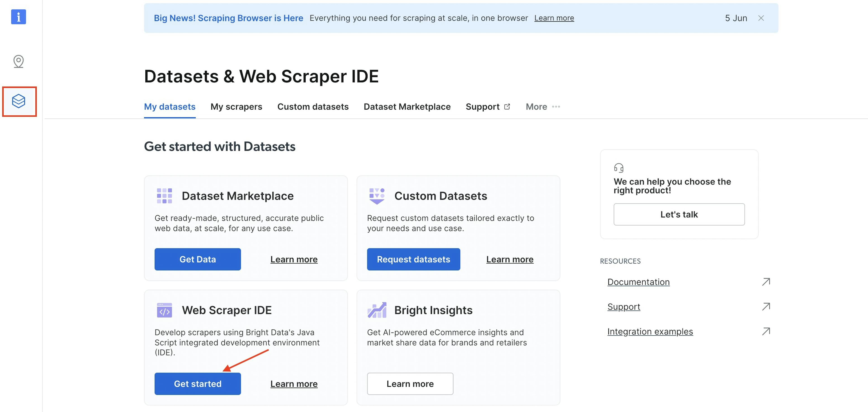Click the three-dots icon beside More

click(x=556, y=107)
